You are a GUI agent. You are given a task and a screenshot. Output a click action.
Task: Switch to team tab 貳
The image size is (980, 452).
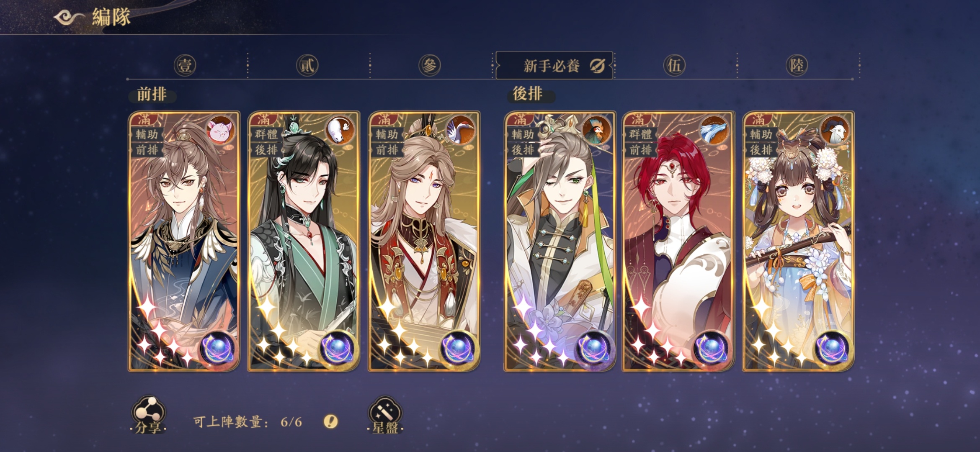307,65
